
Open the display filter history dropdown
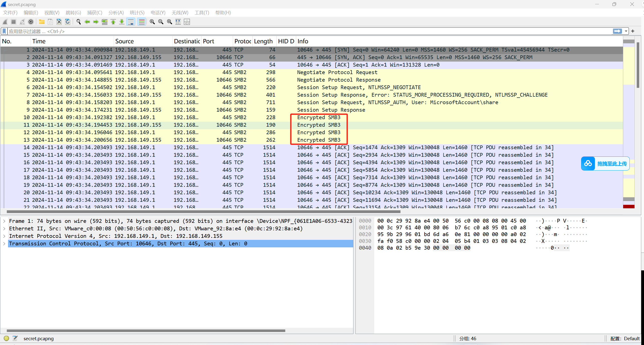[626, 31]
